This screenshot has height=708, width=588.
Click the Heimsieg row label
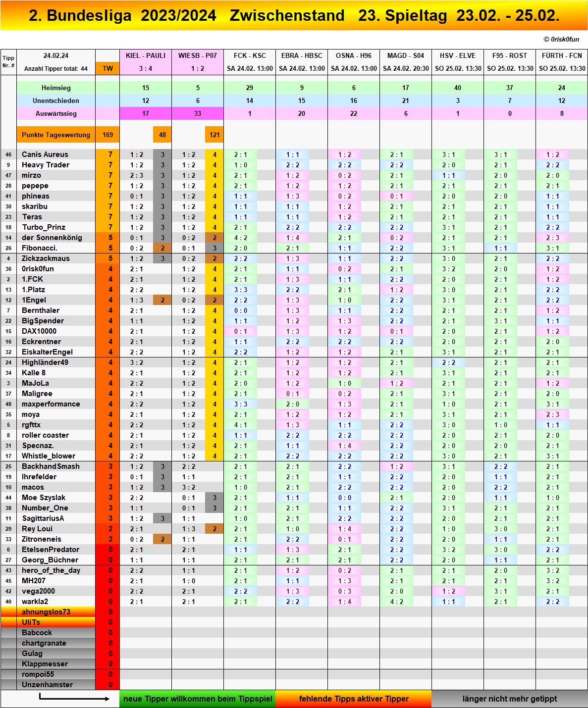click(56, 88)
